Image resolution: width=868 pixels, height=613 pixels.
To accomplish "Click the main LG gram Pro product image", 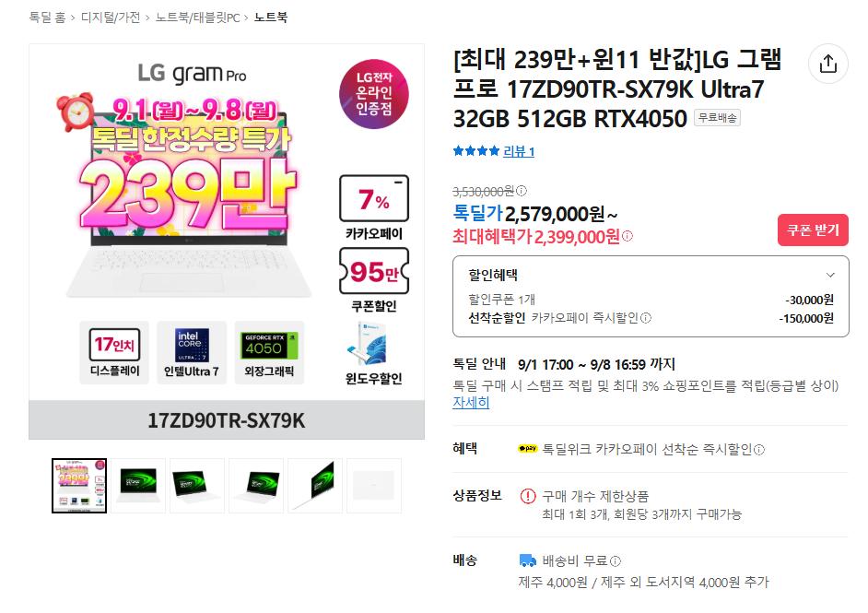I will [227, 242].
